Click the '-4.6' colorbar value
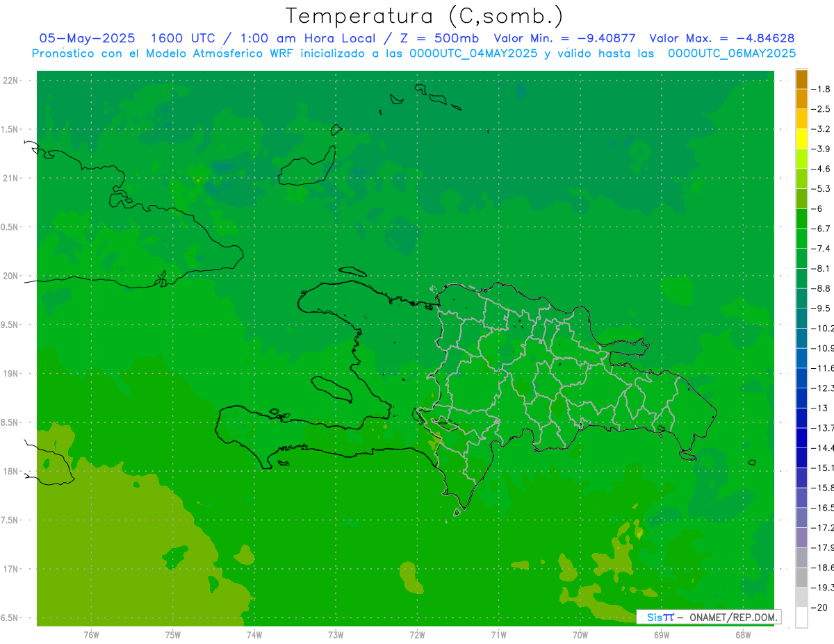The height and width of the screenshot is (644, 834). click(821, 169)
